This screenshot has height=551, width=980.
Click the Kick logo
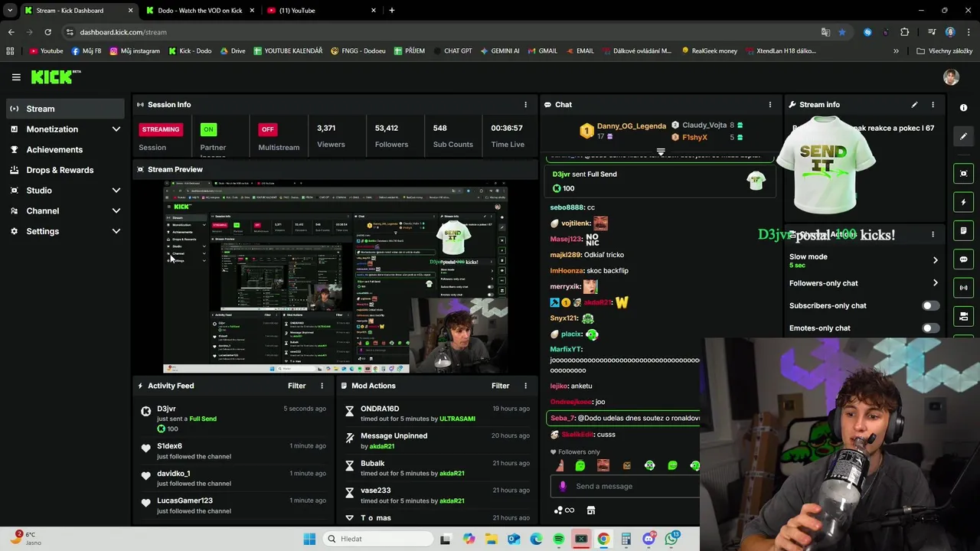(x=56, y=77)
